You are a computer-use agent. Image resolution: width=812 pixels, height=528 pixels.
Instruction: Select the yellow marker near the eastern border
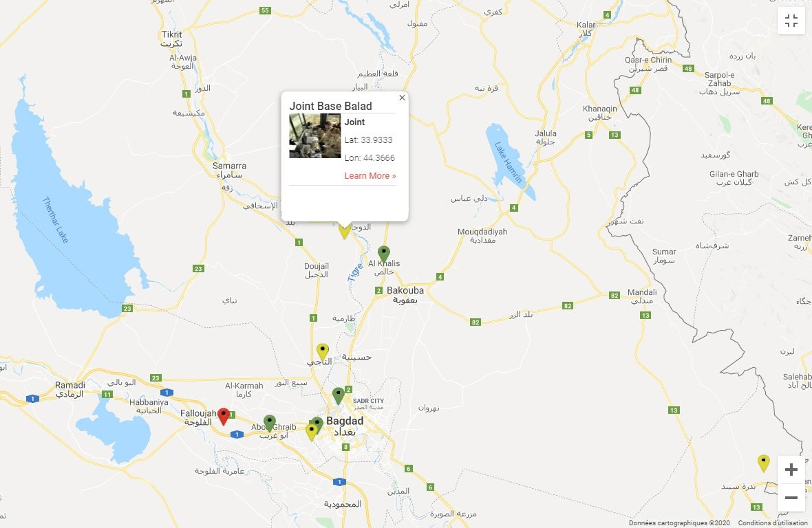click(x=763, y=463)
